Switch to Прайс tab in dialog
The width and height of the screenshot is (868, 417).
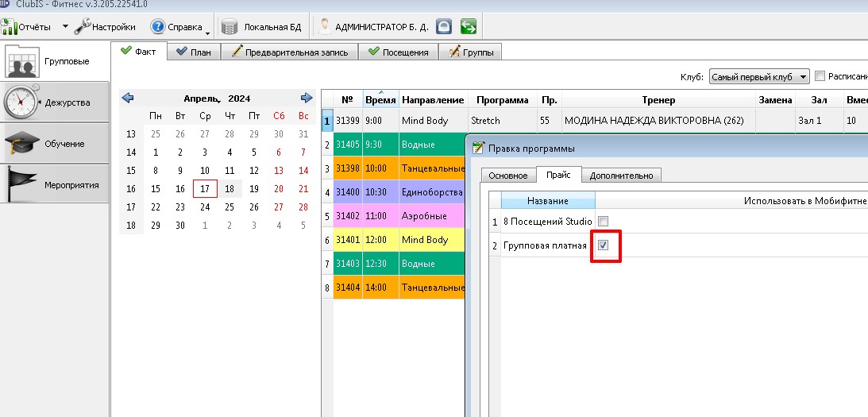tap(558, 175)
